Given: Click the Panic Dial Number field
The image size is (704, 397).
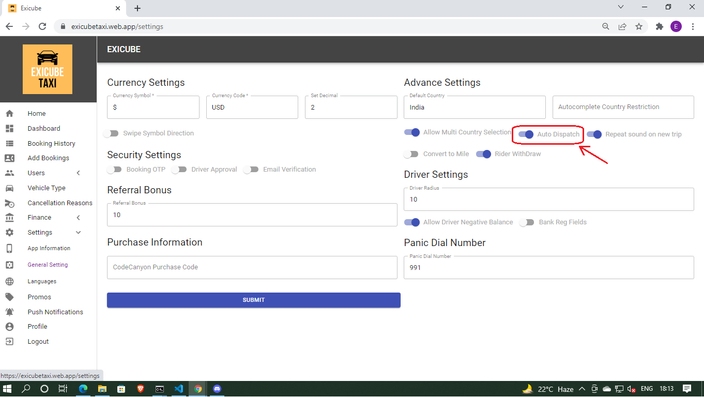Looking at the screenshot, I should tap(549, 267).
